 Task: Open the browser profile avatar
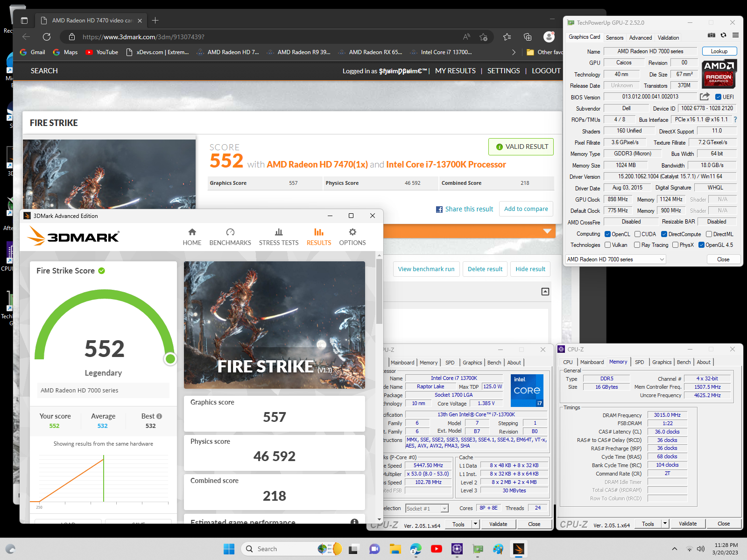click(x=549, y=37)
